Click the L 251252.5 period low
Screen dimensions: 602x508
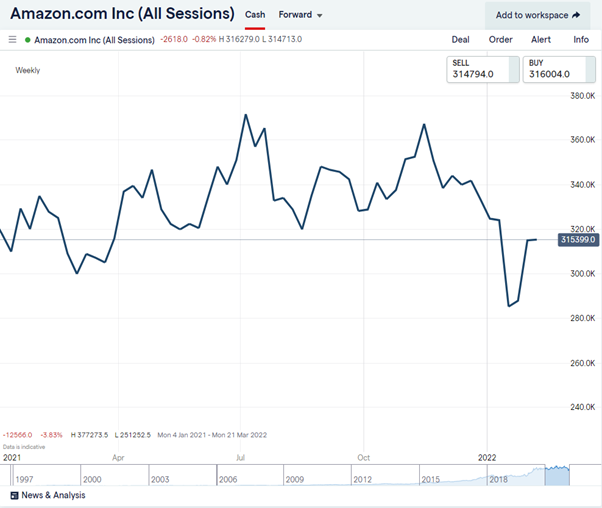click(x=132, y=435)
